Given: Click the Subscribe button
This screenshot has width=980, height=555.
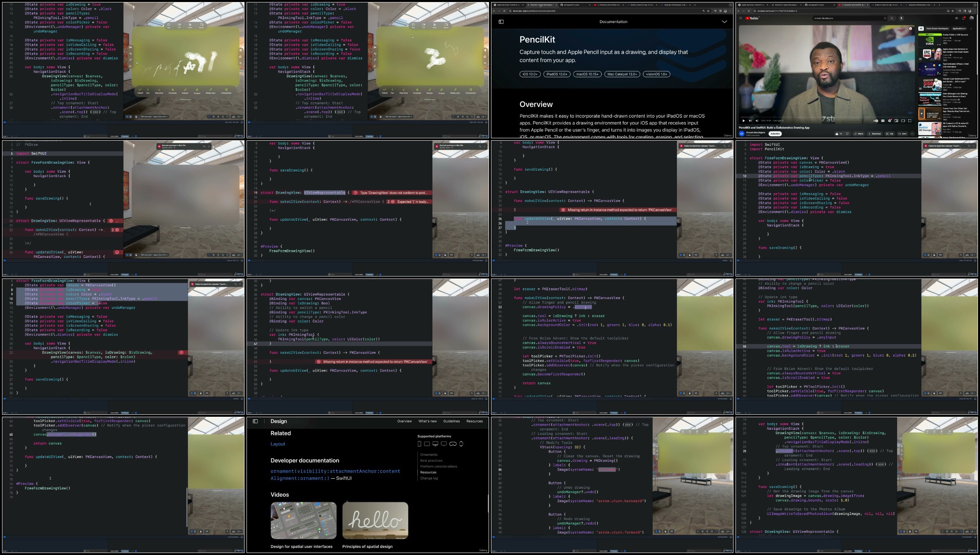Looking at the screenshot, I should [775, 134].
